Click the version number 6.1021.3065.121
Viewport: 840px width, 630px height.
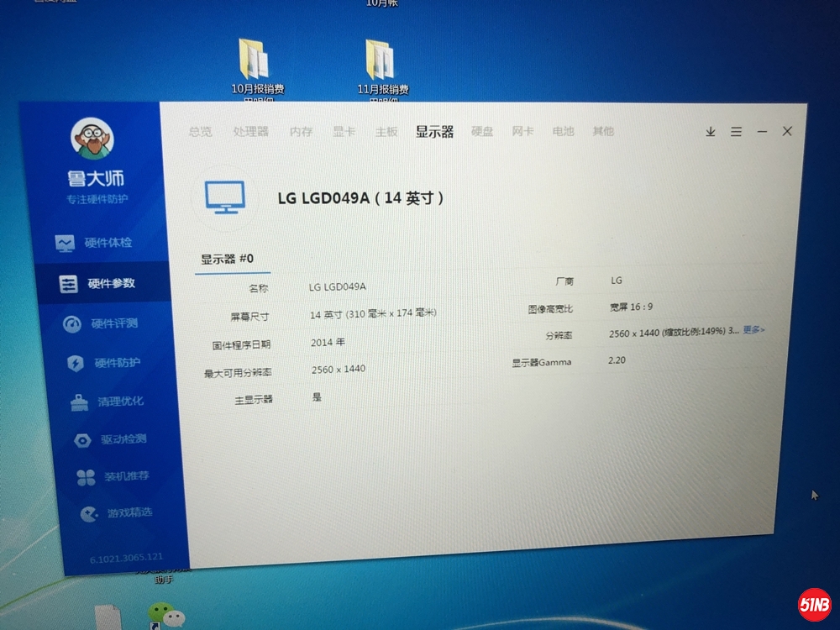point(127,559)
